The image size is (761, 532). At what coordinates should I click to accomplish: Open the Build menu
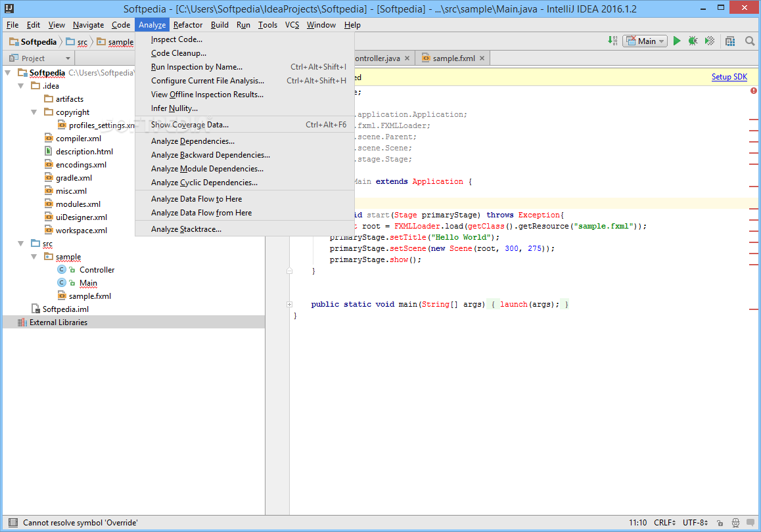coord(219,25)
